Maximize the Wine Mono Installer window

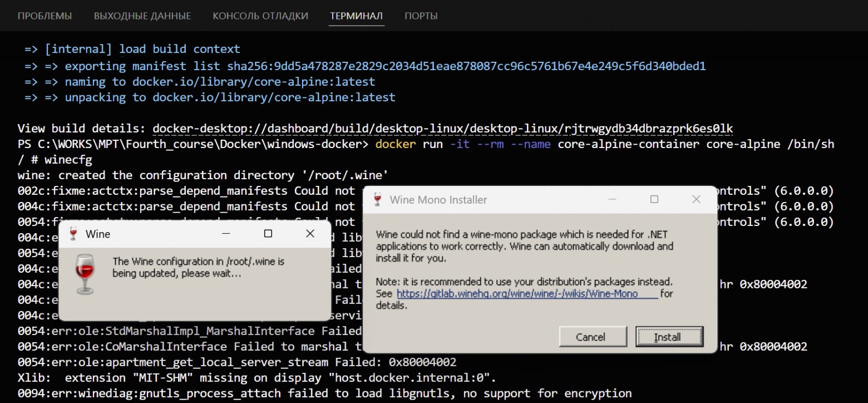[x=654, y=199]
